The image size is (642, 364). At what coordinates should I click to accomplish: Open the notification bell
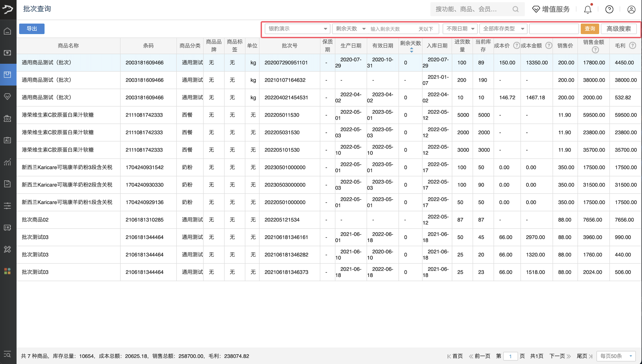(x=587, y=9)
